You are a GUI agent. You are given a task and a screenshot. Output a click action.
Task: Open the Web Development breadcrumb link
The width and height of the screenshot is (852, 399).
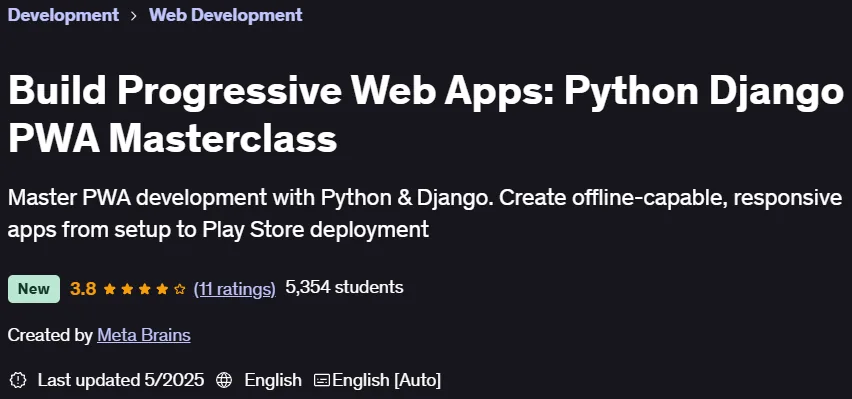point(225,15)
